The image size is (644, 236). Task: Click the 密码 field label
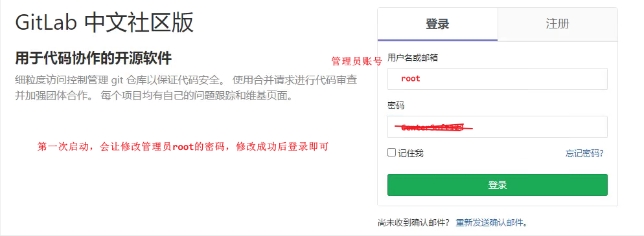tap(396, 105)
